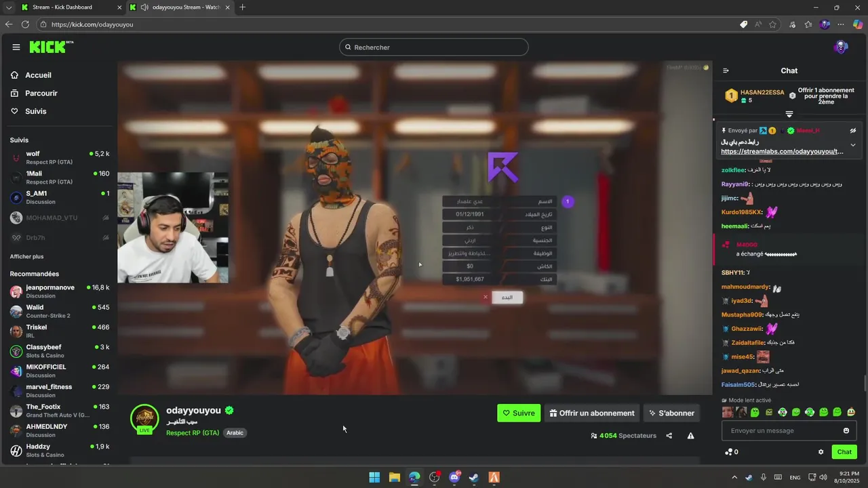The width and height of the screenshot is (868, 488).
Task: Open Classybeef recommended channel
Action: point(60,351)
